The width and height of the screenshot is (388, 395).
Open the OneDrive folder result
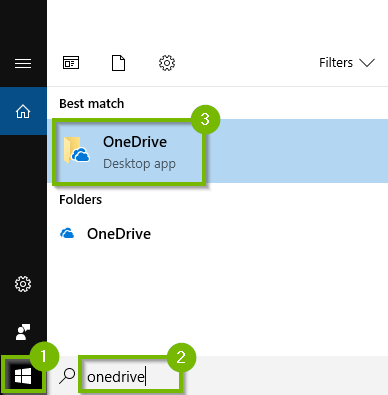(218, 234)
